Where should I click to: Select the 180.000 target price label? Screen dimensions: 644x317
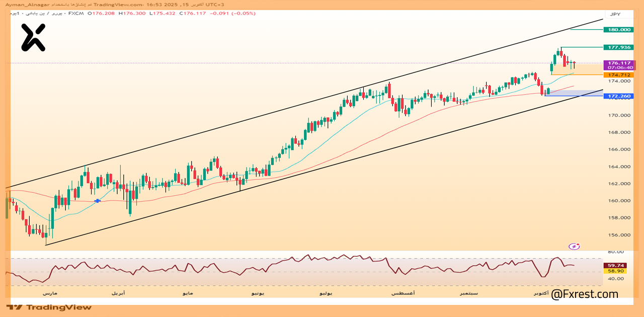coord(618,30)
